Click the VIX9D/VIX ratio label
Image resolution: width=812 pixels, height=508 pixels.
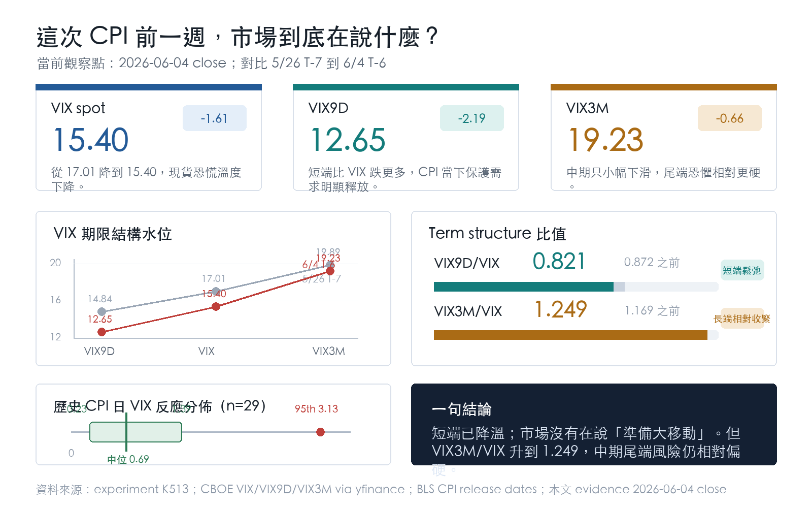467,263
